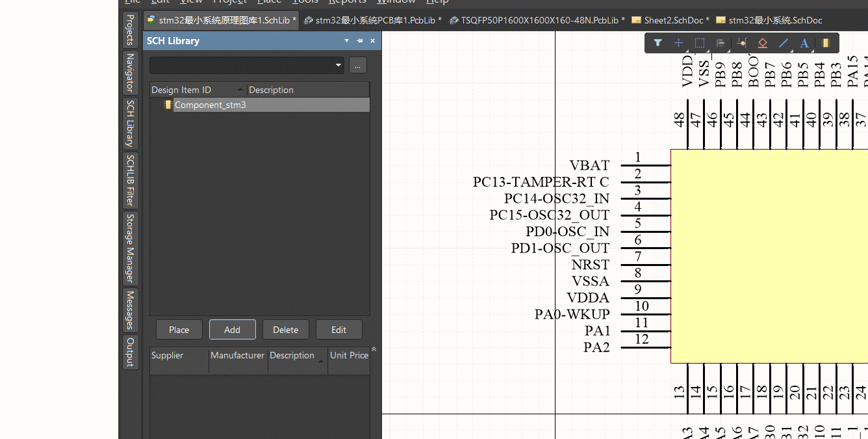Open the align objects tool
The height and width of the screenshot is (439, 868).
(720, 44)
